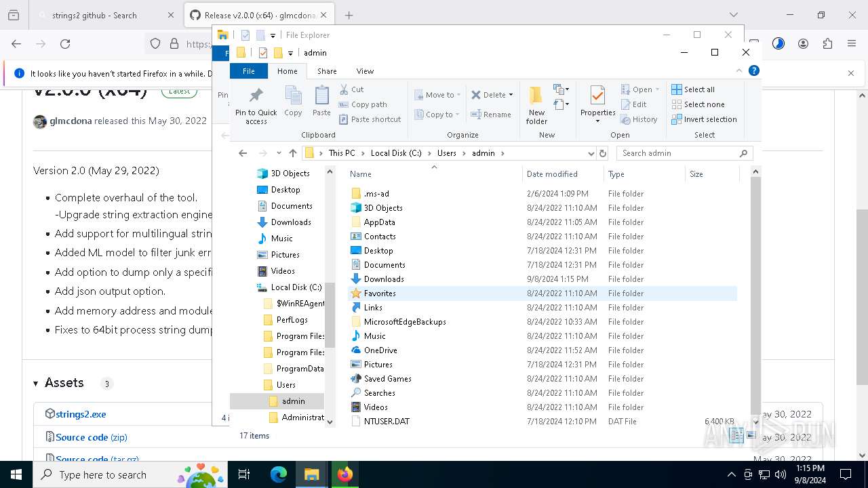Click Firefox reload page icon
The width and height of the screenshot is (868, 488).
tap(65, 44)
